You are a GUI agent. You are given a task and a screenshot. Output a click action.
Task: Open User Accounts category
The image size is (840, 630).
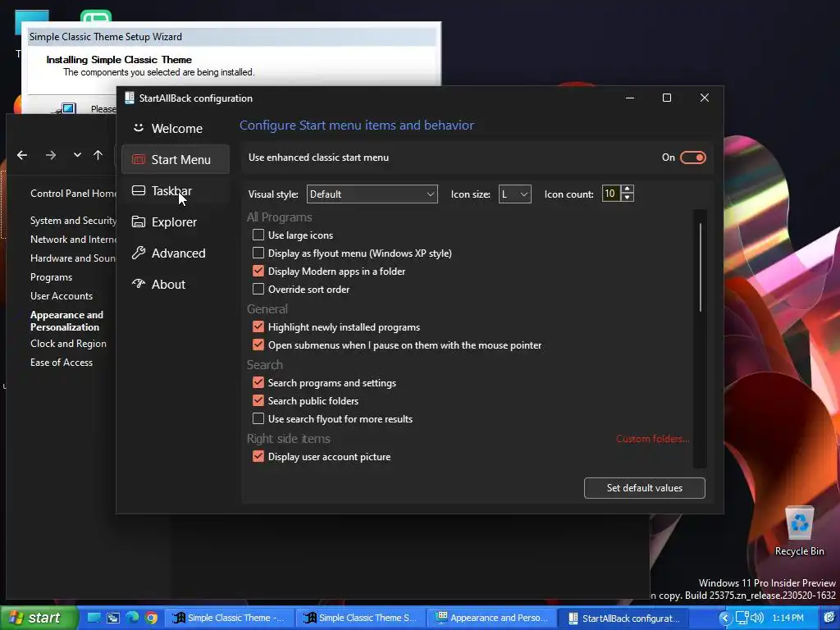click(62, 295)
